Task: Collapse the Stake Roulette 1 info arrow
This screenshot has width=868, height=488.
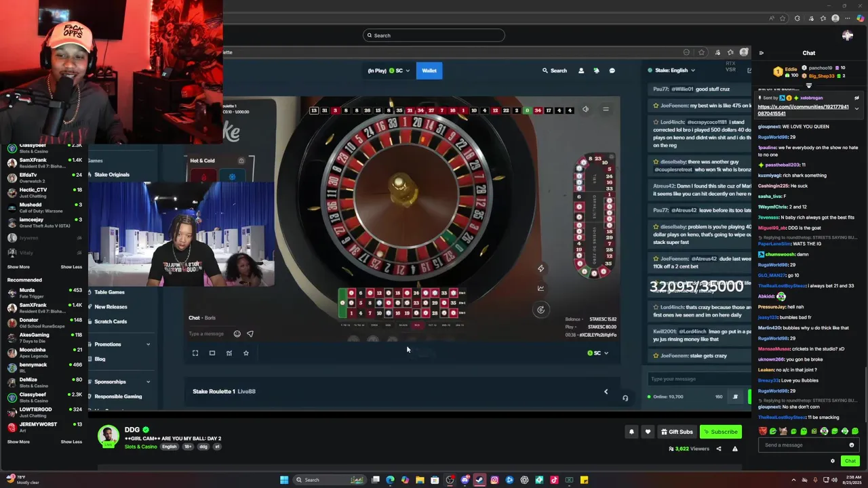Action: 606,391
